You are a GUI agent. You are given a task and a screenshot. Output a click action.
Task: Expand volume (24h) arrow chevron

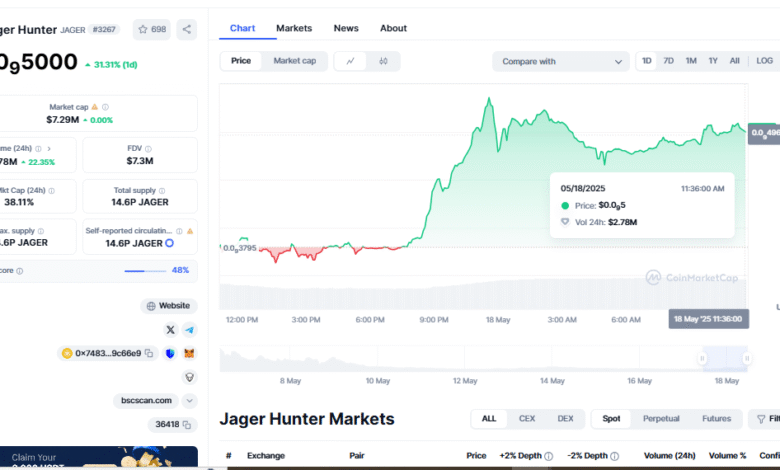coord(49,149)
